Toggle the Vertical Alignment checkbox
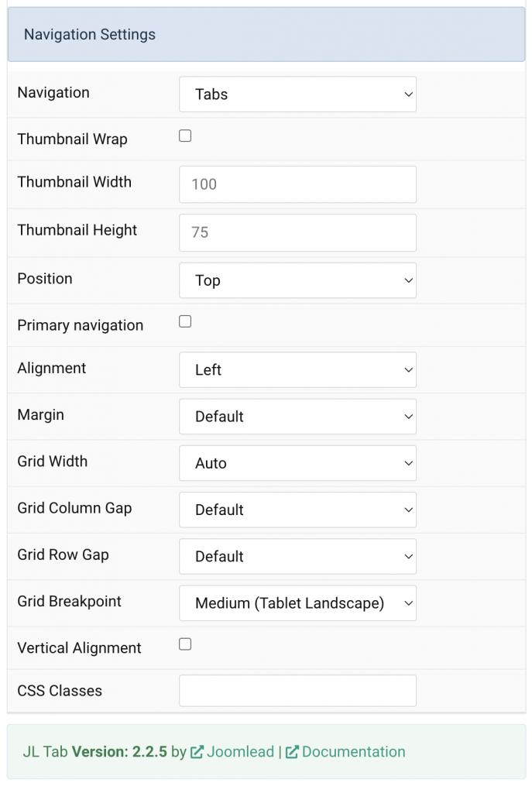 184,644
